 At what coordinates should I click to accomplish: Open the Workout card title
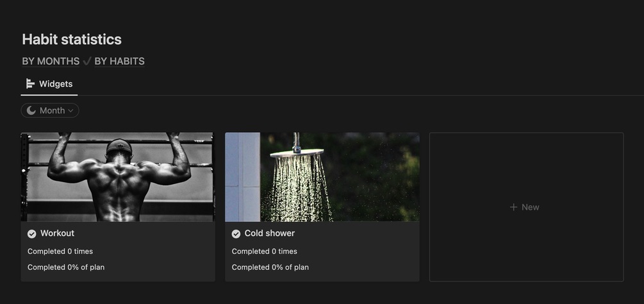pyautogui.click(x=58, y=233)
